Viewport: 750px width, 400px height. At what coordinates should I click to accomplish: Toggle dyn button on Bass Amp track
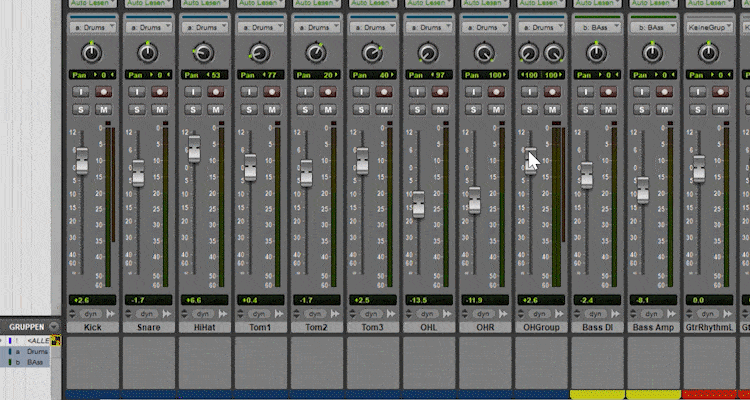coord(651,314)
